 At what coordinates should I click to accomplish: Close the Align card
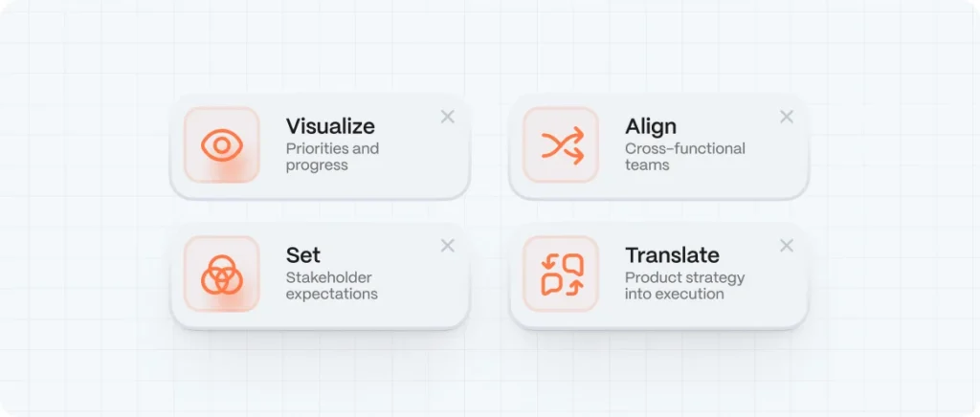(x=787, y=117)
